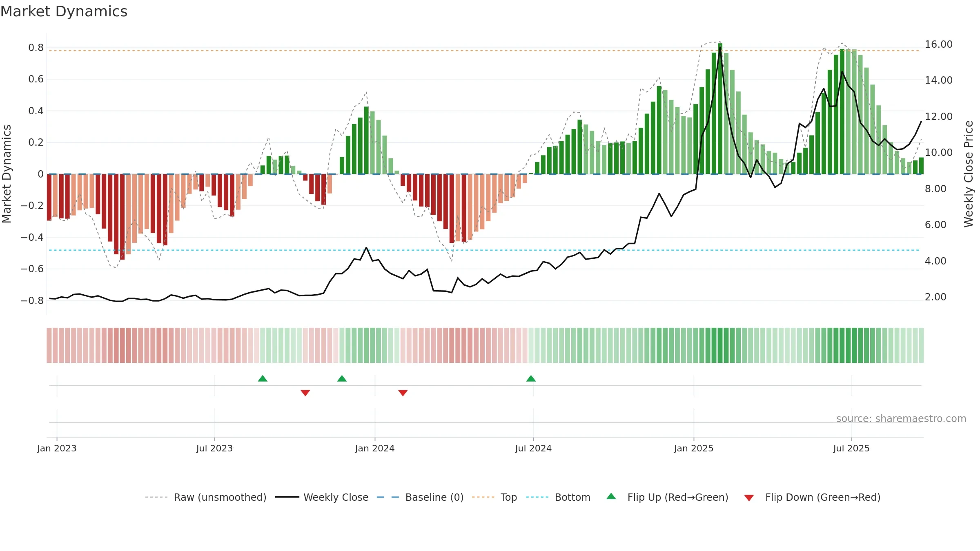Image resolution: width=980 pixels, height=551 pixels.
Task: Click the blue dashed Baseline line sample in the legend
Action: click(x=388, y=497)
